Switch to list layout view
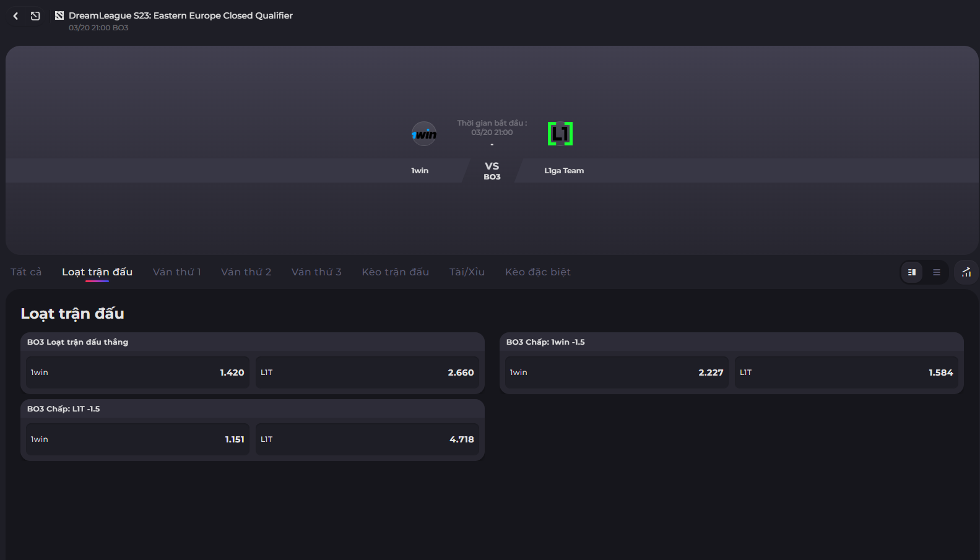Screen dimensions: 980x560 tap(937, 272)
